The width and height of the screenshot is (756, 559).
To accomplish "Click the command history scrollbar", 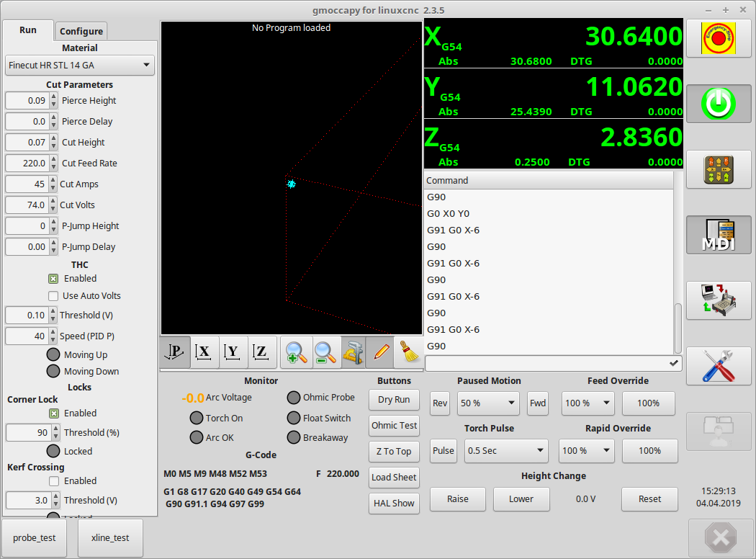I will pos(678,328).
